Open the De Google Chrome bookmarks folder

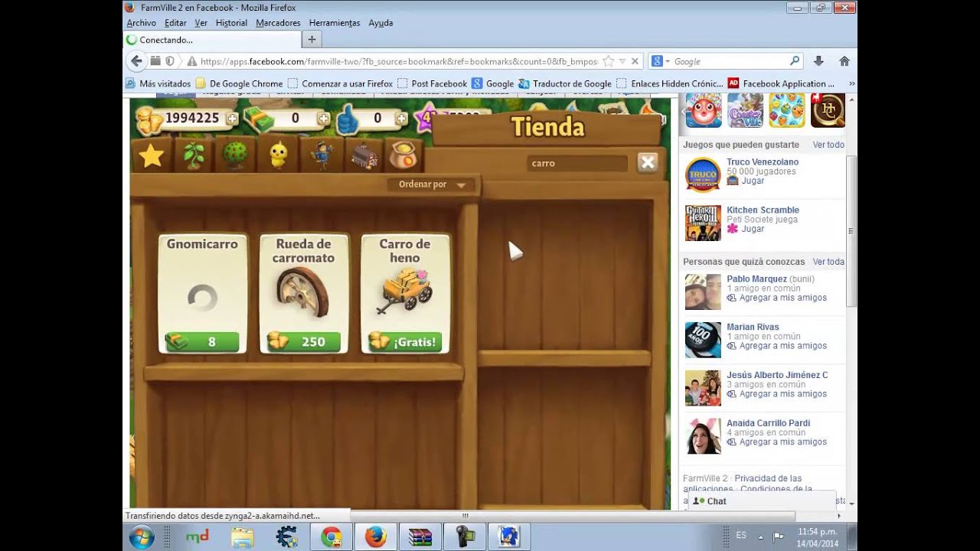[x=240, y=83]
